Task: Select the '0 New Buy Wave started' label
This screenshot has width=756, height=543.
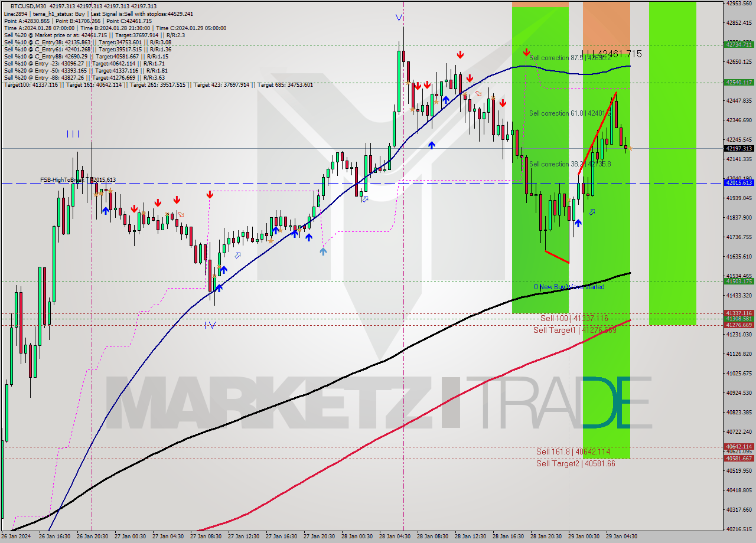Action: click(x=569, y=287)
